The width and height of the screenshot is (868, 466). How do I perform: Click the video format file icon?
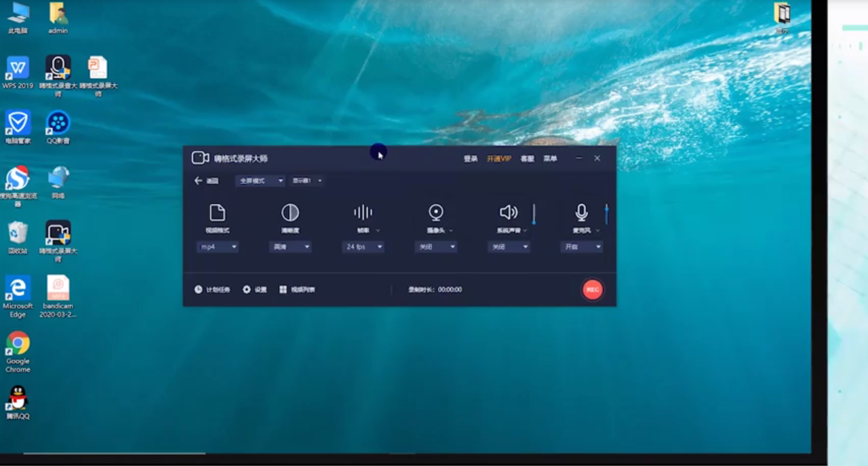point(217,213)
